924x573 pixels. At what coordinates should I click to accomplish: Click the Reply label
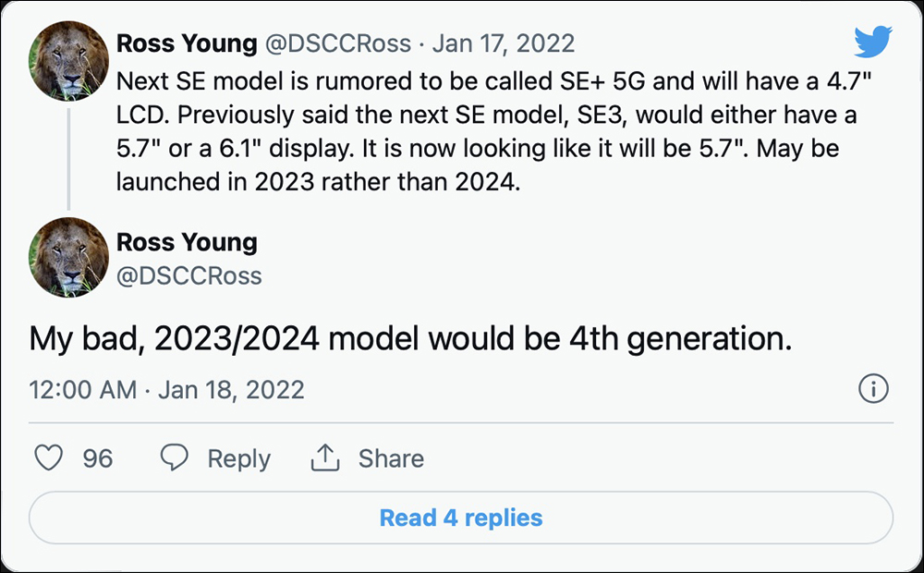click(x=238, y=458)
